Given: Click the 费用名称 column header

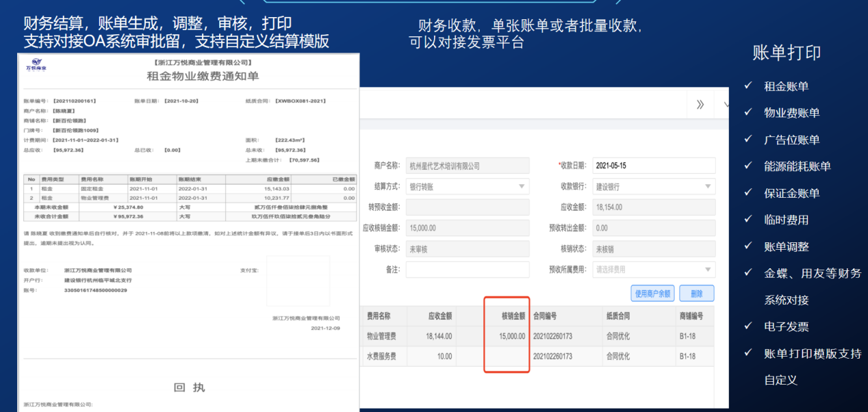Looking at the screenshot, I should point(379,316).
